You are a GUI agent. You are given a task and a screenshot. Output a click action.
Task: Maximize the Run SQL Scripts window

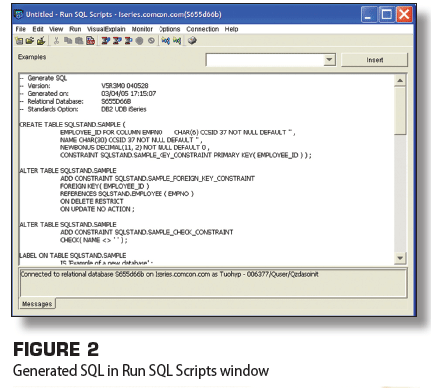(x=387, y=15)
